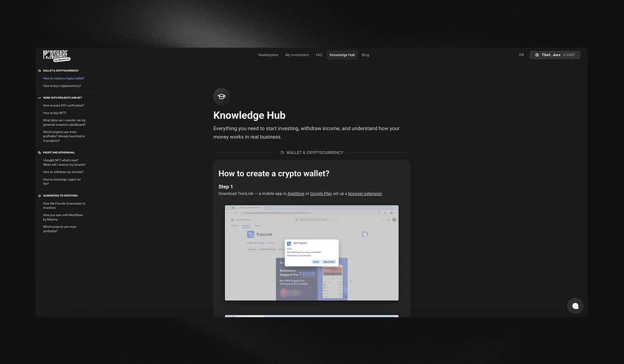The height and width of the screenshot is (364, 624).
Task: Select the Knowledge Hub tab
Action: [342, 55]
